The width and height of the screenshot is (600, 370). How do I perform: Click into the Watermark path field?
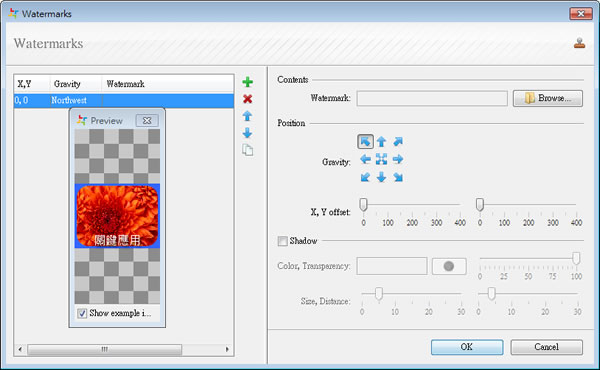coord(432,98)
